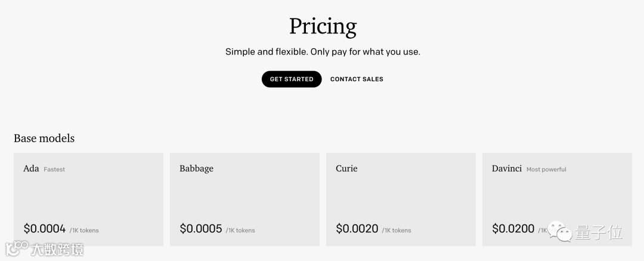Click the 'Simple and flexible' subtitle text

click(323, 52)
